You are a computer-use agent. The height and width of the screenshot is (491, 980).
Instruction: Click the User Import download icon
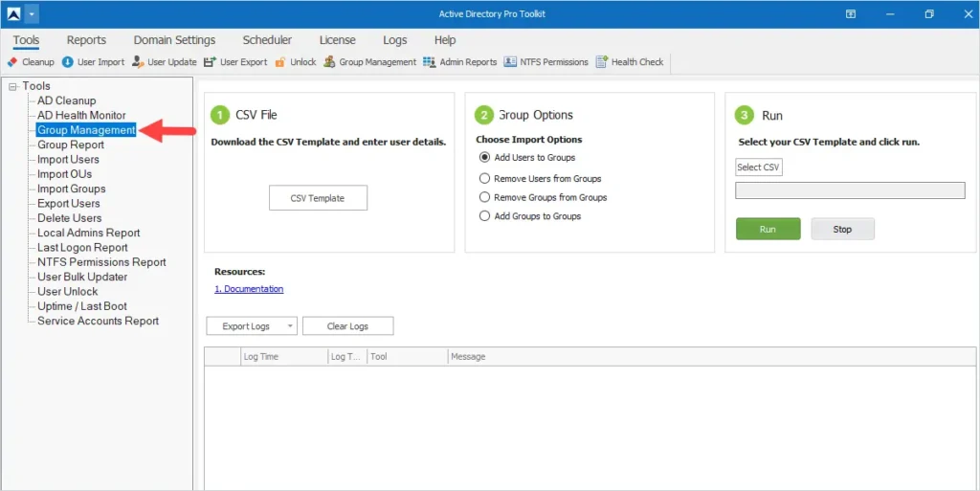pos(68,62)
